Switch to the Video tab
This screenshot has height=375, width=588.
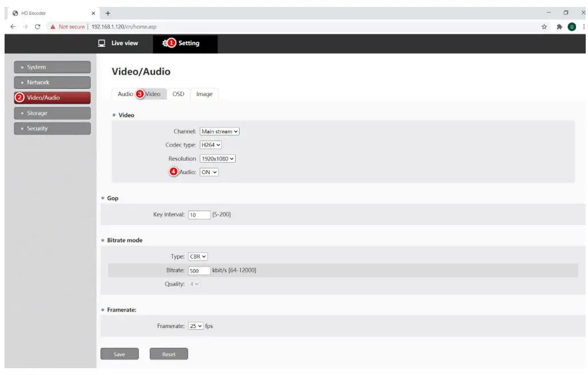click(x=153, y=94)
